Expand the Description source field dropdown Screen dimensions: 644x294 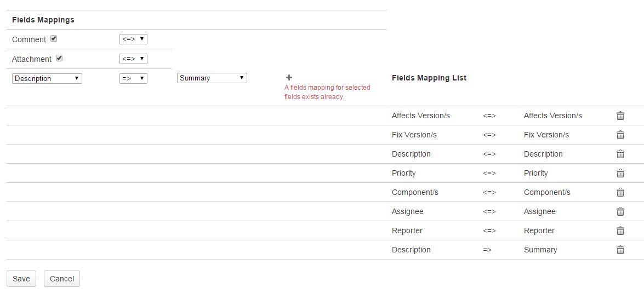(47, 78)
